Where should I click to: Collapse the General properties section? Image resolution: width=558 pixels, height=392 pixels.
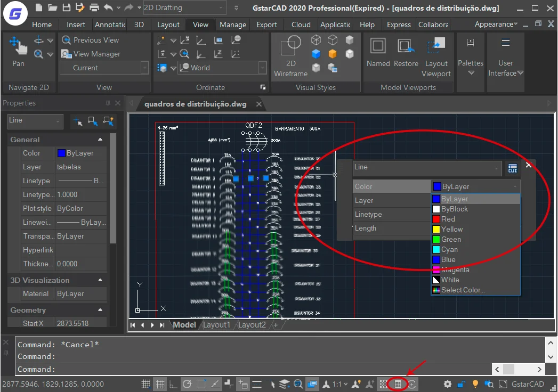click(x=100, y=140)
